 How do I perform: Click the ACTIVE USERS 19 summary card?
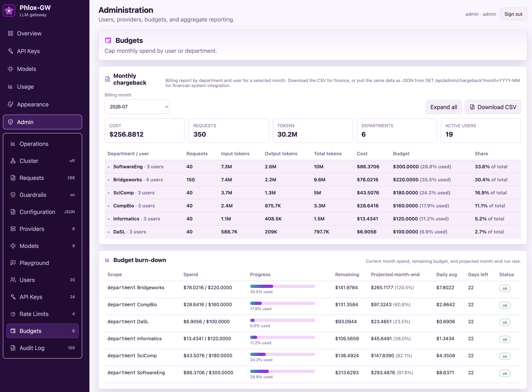tap(481, 130)
